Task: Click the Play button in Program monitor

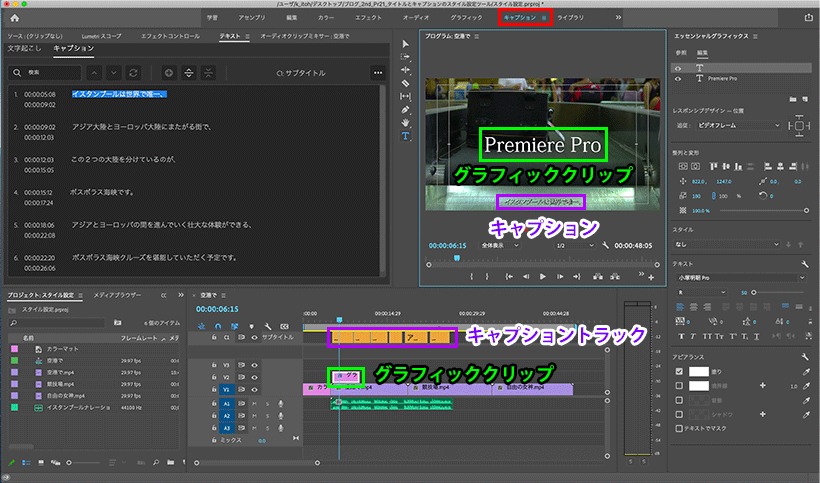Action: point(542,277)
